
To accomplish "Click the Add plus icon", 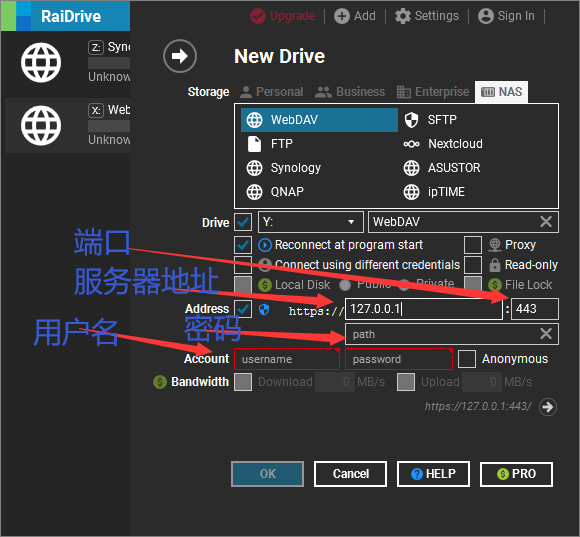I will pos(342,16).
